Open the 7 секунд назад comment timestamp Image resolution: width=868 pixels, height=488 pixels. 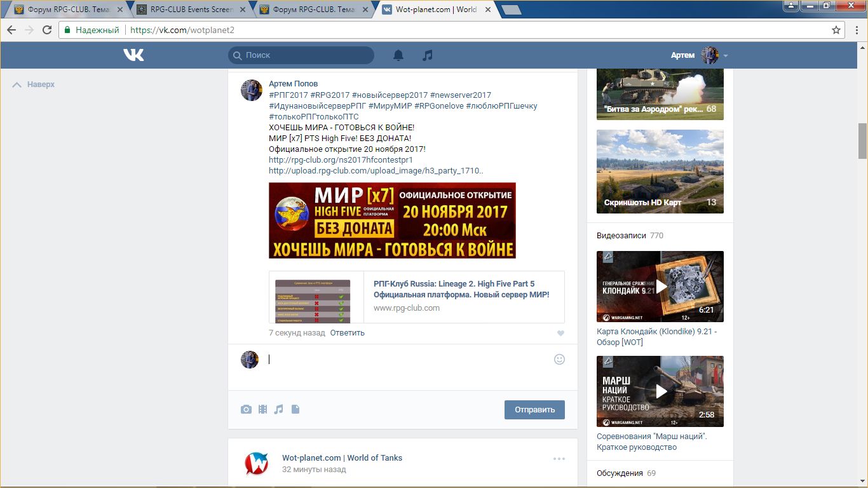tap(297, 333)
